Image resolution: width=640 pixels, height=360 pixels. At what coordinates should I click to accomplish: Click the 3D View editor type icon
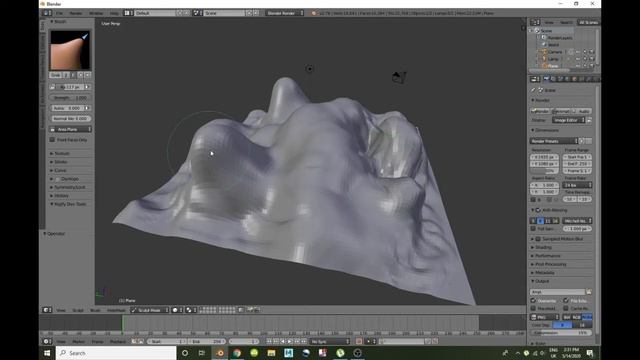click(47, 310)
